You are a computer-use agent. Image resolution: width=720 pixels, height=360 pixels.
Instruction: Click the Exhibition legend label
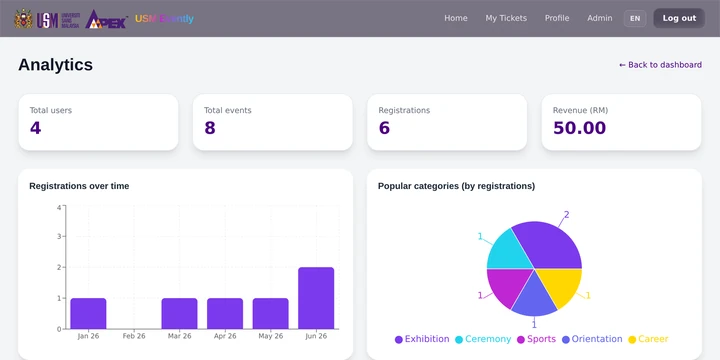pyautogui.click(x=427, y=339)
